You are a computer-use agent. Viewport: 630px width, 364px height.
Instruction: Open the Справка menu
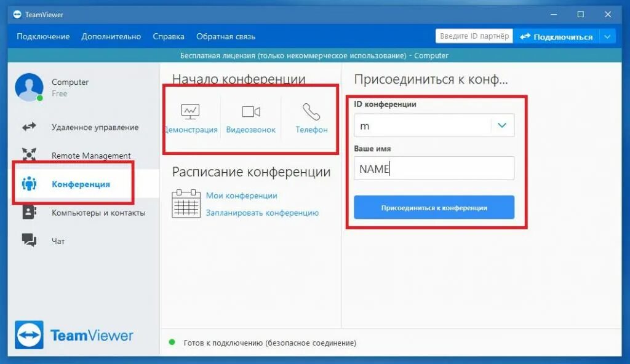(169, 36)
